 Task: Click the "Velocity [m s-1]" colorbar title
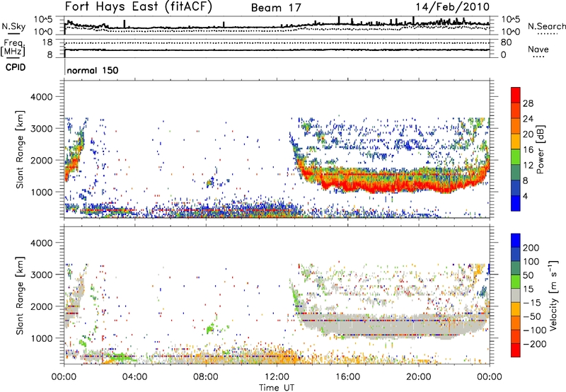click(553, 296)
